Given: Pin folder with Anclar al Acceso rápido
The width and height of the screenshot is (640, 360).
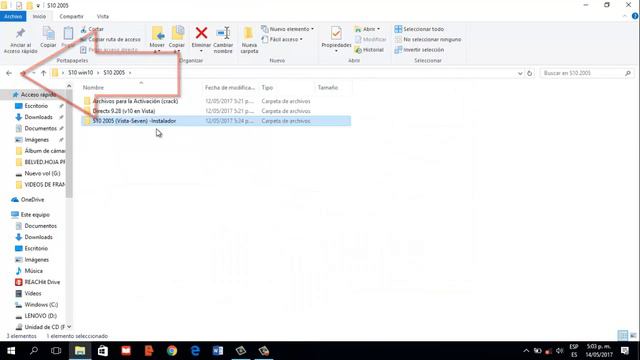Looking at the screenshot, I should [x=20, y=40].
